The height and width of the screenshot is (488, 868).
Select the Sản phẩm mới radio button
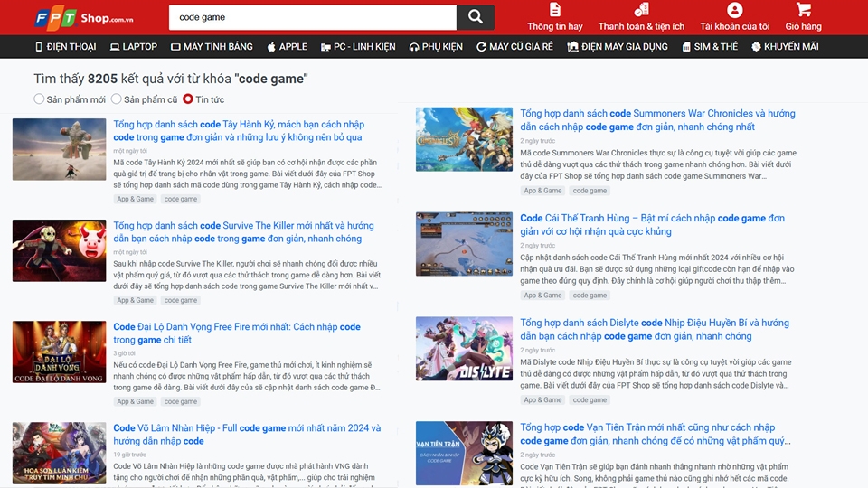click(39, 99)
